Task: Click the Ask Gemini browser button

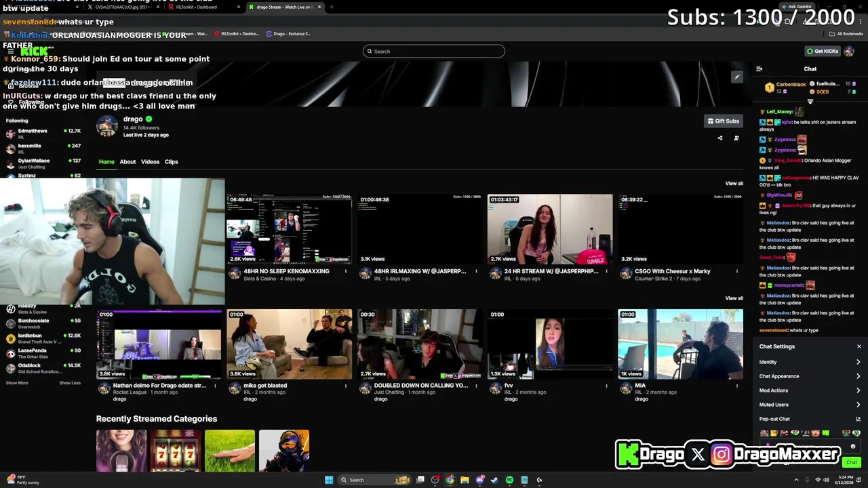Action: 796,7
